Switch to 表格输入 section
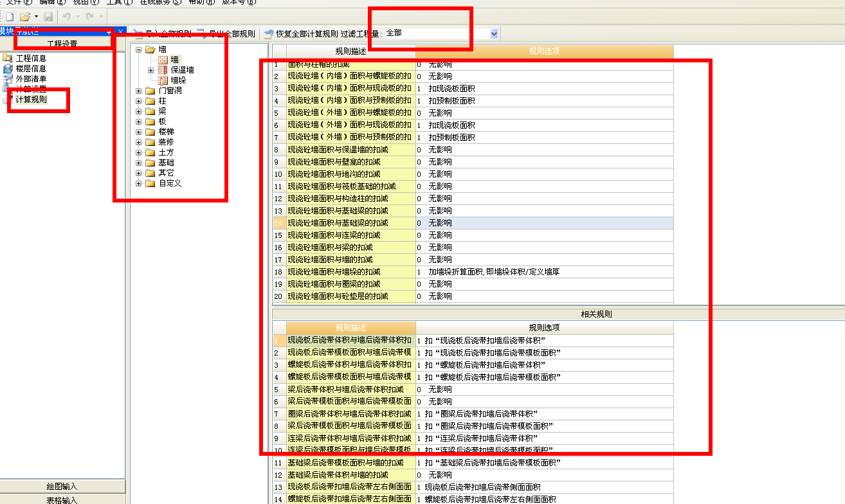 pyautogui.click(x=62, y=500)
